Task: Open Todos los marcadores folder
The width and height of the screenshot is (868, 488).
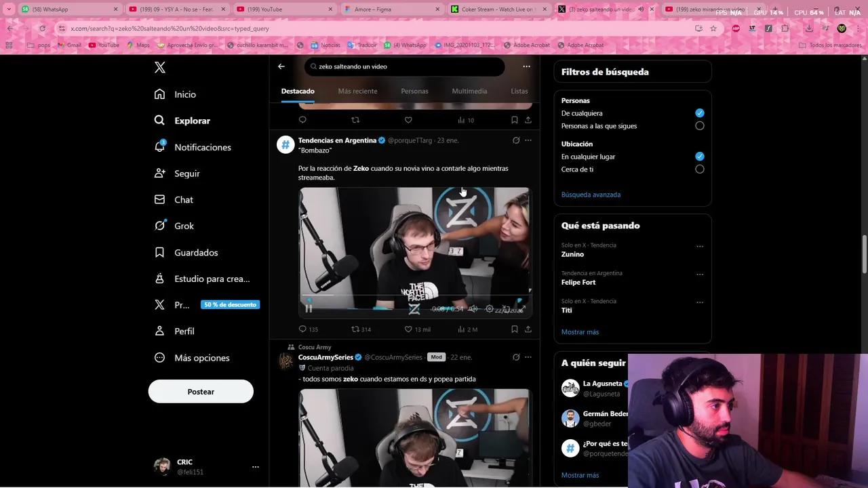Action: 830,45
